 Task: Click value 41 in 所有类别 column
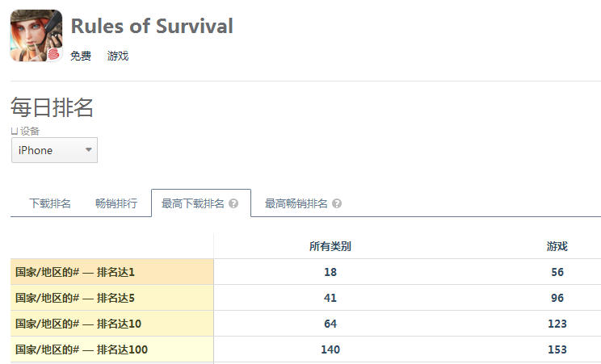coord(330,298)
